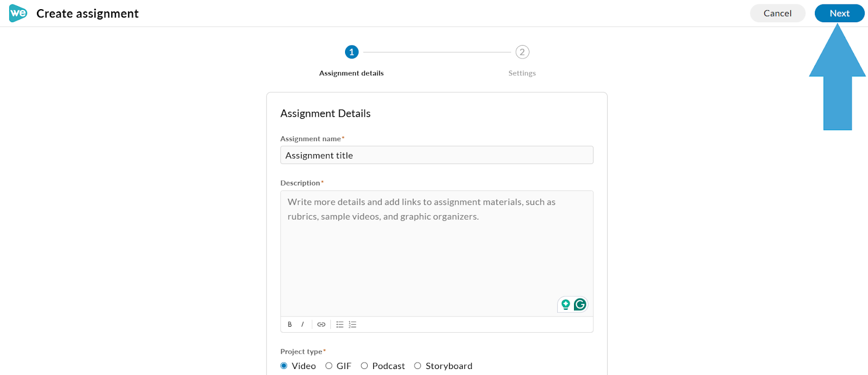Click the WeVideo logo icon
Image resolution: width=868 pixels, height=375 pixels.
tap(18, 13)
